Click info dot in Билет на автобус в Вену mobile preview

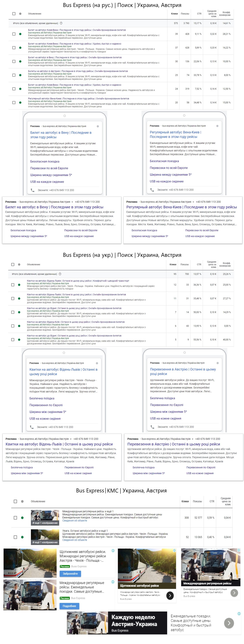pos(98,126)
